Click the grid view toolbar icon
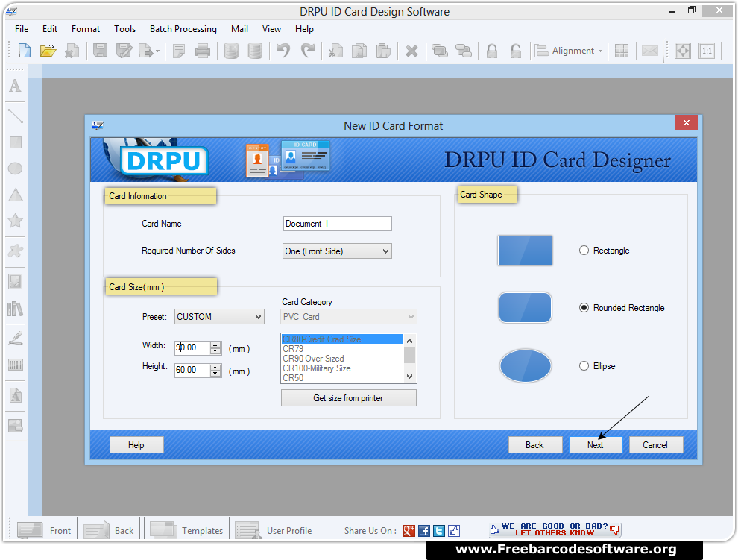This screenshot has height=560, width=738. pos(621,51)
